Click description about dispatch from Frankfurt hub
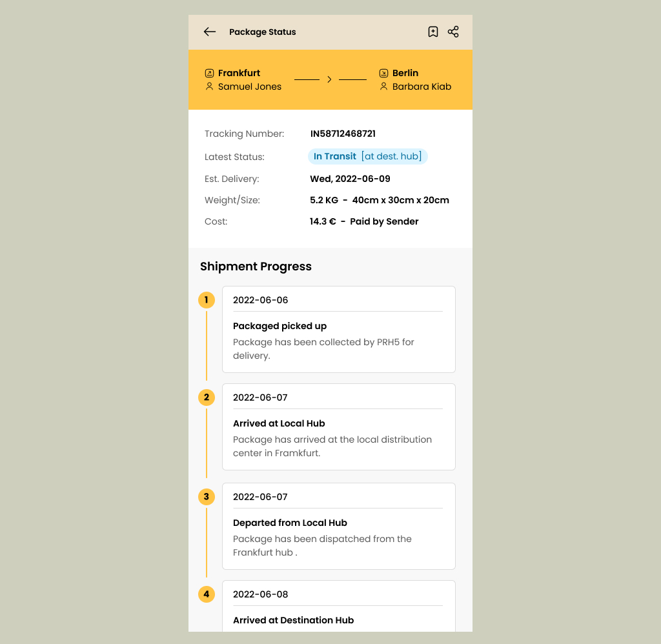Screen dimensions: 661x644 coord(323,546)
